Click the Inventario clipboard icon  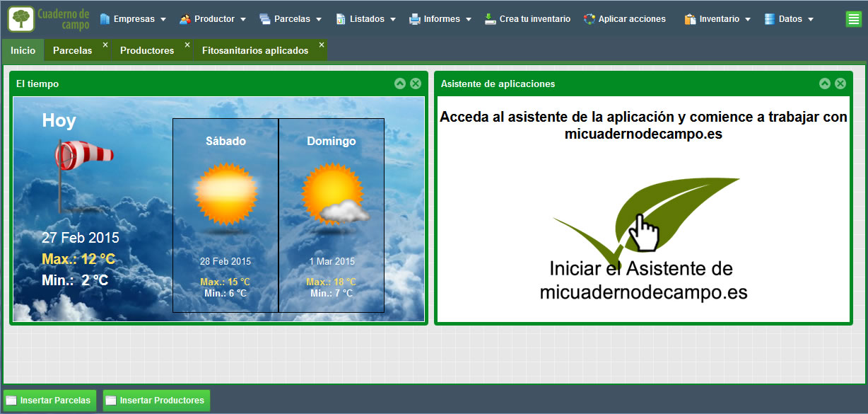coord(690,19)
